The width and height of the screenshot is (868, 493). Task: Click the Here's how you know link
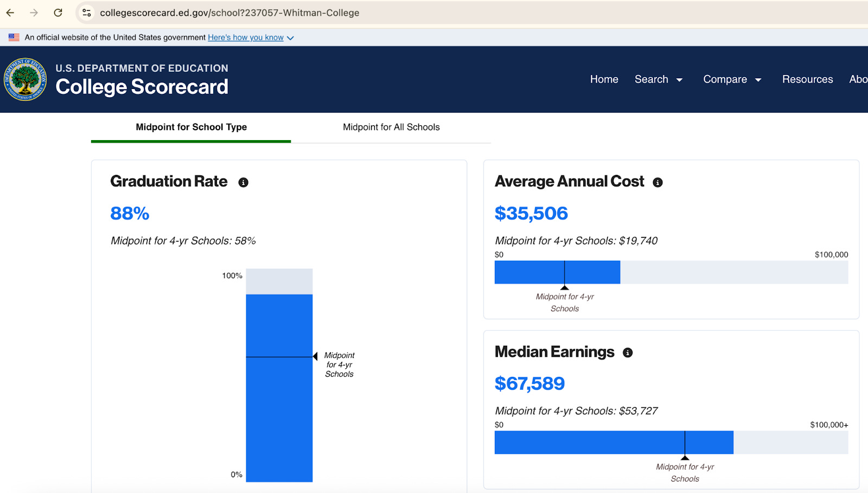click(246, 37)
